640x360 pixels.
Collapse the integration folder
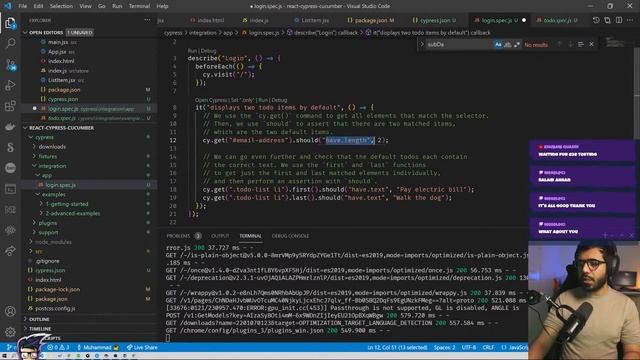(34, 166)
